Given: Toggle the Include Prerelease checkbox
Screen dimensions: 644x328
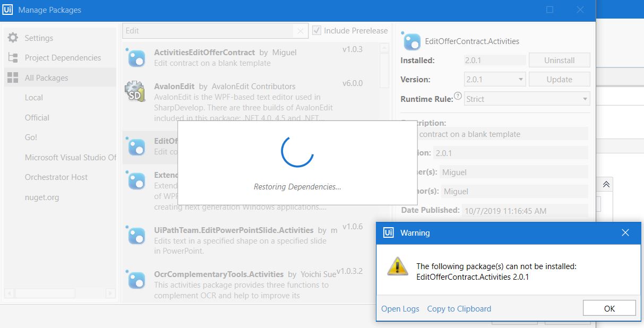Looking at the screenshot, I should (x=316, y=30).
